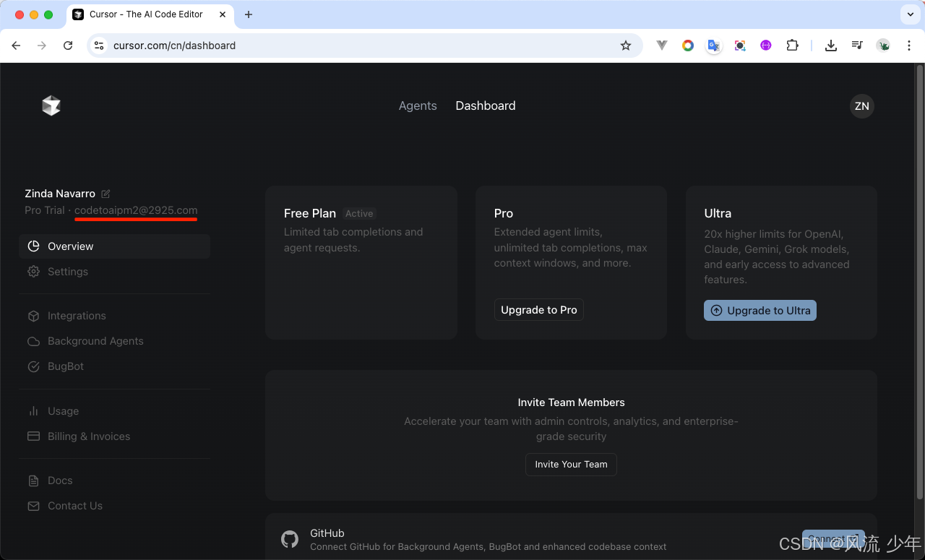Open Overview in the sidebar

coord(115,246)
